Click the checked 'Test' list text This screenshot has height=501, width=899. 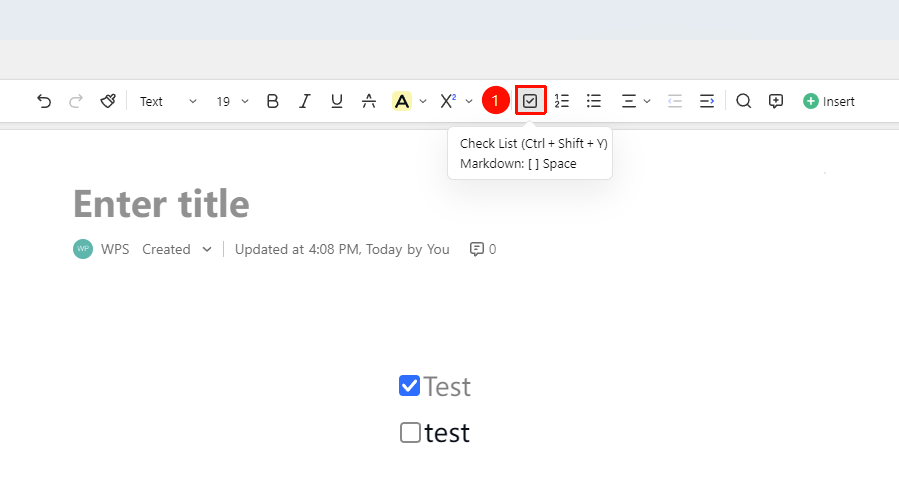click(447, 386)
